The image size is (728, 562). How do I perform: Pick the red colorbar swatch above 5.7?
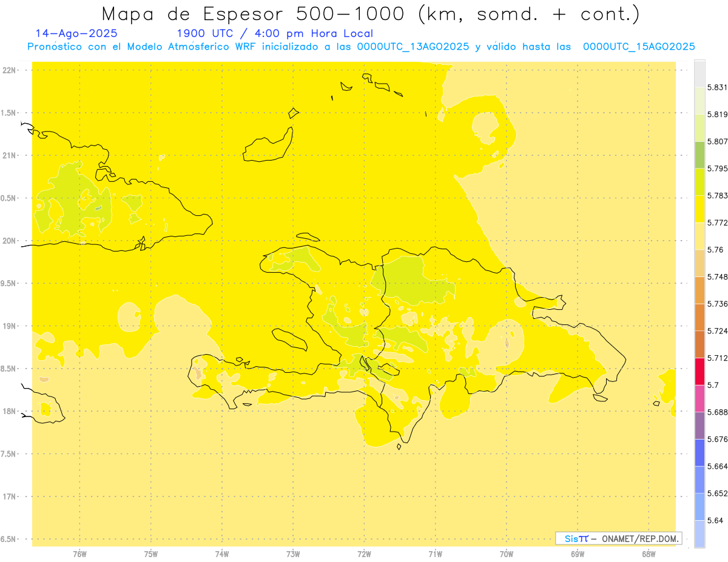coord(699,371)
